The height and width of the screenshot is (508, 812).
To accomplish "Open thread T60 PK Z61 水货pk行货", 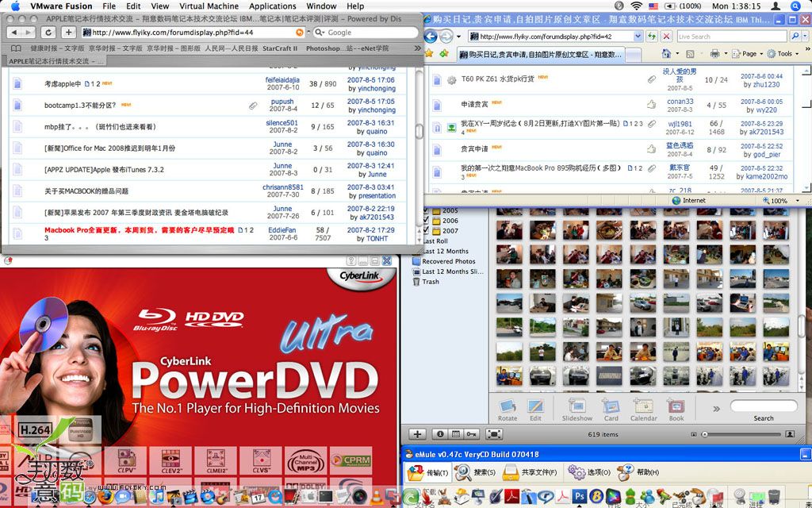I will (x=498, y=79).
